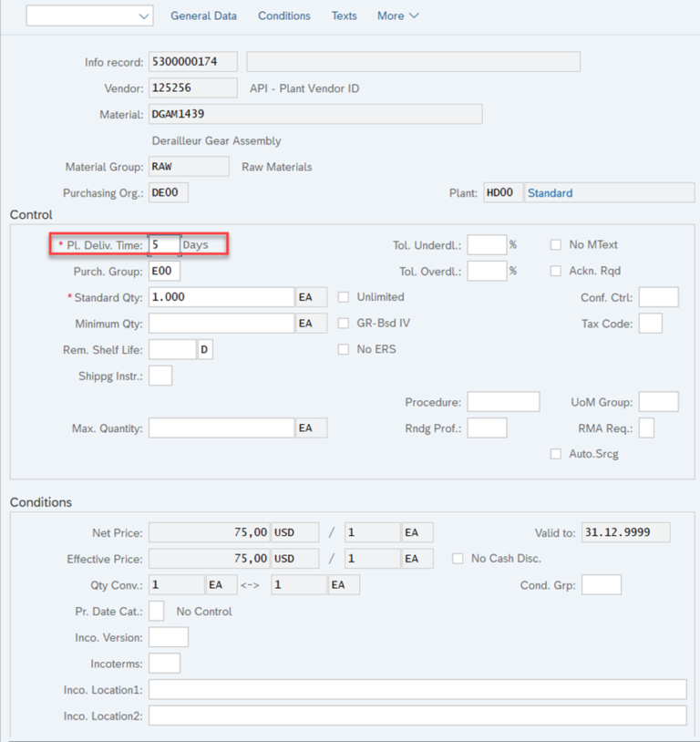Image resolution: width=700 pixels, height=742 pixels.
Task: Select the Texts tab
Action: pyautogui.click(x=344, y=15)
